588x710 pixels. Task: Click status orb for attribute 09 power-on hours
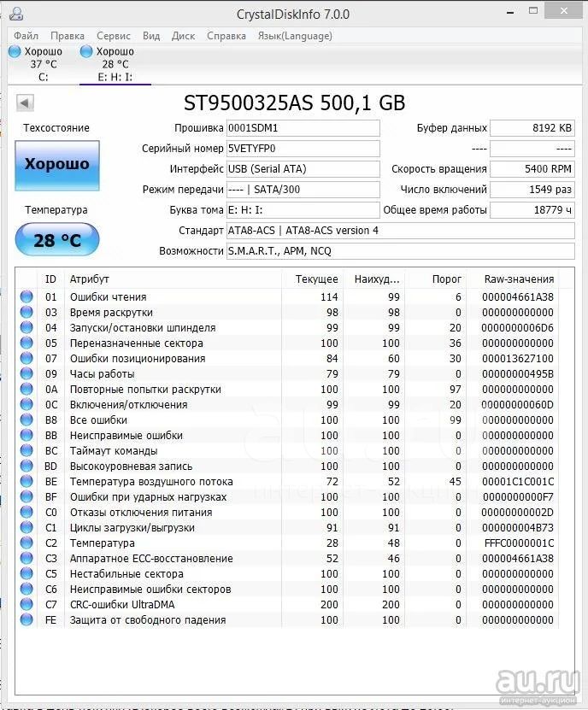26,373
